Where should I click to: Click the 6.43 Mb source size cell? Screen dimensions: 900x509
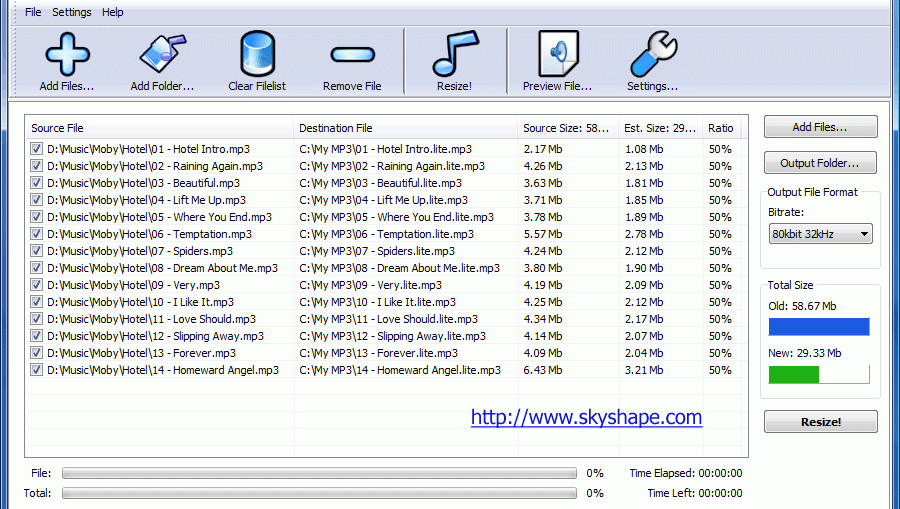click(x=542, y=370)
